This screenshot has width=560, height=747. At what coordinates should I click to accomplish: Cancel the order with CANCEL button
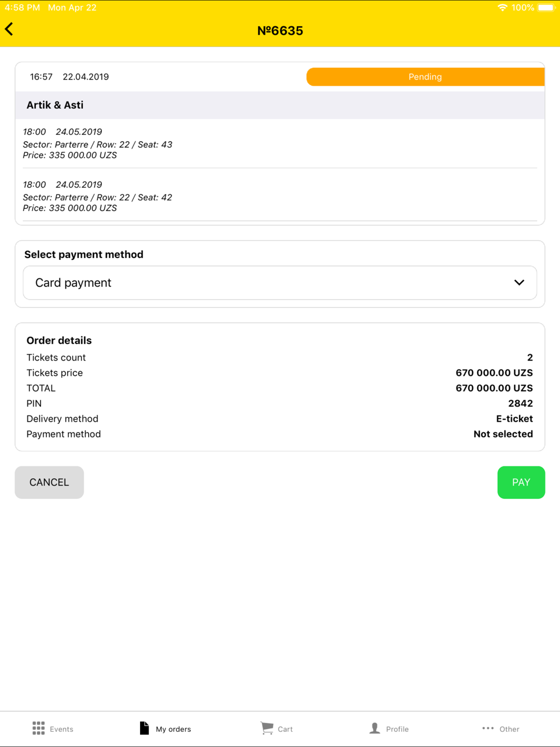pyautogui.click(x=49, y=482)
